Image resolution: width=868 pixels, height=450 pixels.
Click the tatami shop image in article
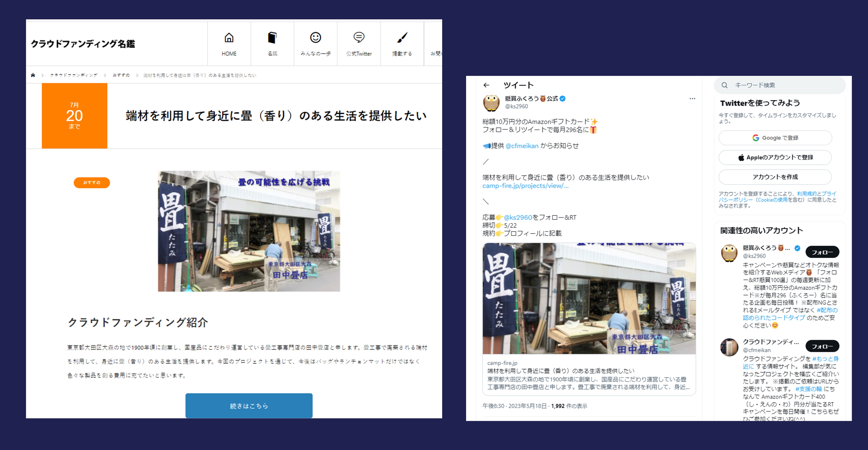249,231
